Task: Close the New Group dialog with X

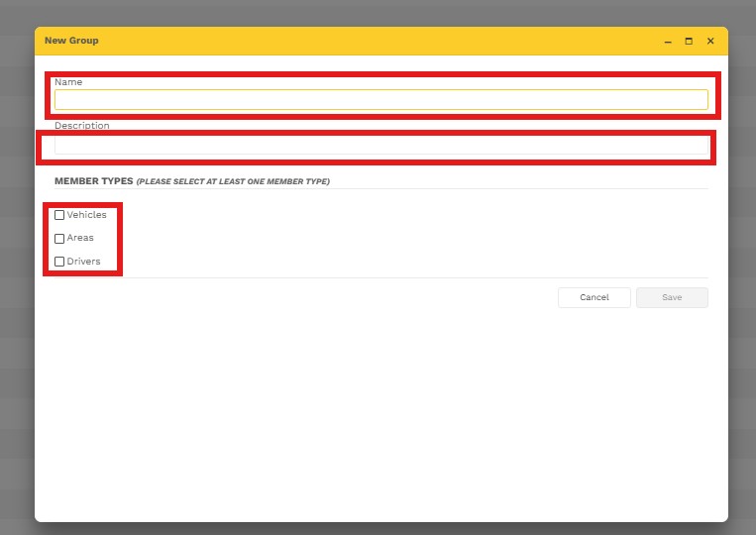Action: tap(710, 41)
